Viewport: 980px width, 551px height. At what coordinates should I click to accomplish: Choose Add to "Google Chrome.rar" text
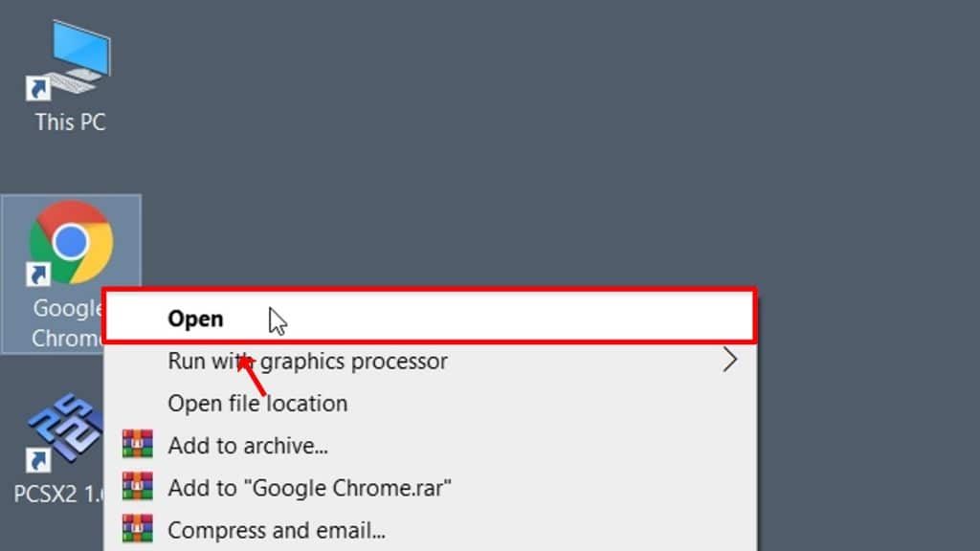pos(309,488)
